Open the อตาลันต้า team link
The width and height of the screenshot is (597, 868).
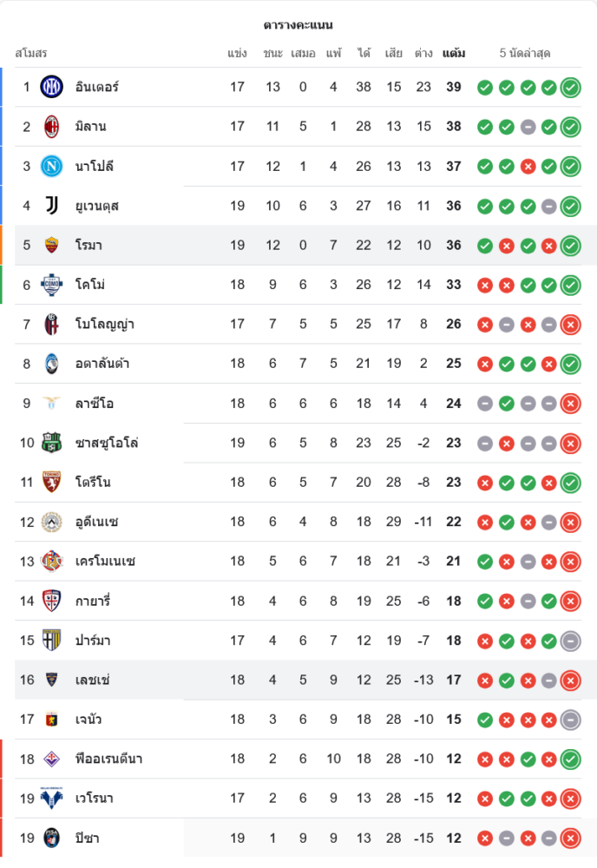(x=102, y=364)
